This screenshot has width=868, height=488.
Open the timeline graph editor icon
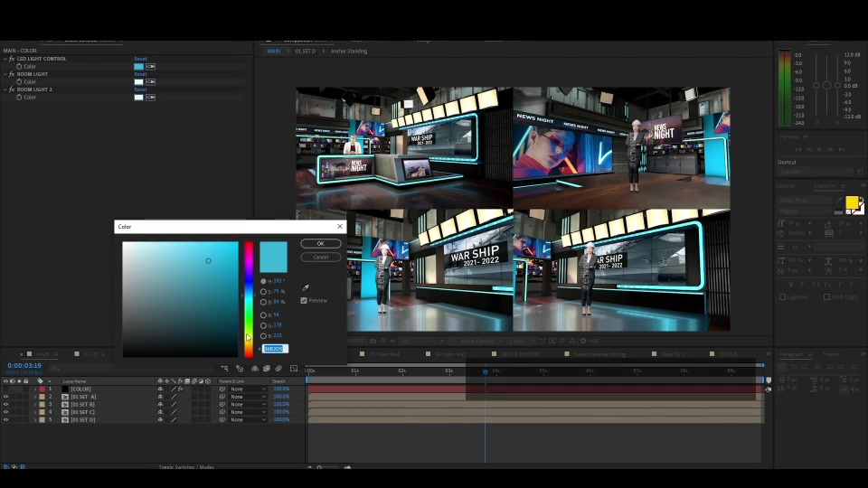pyautogui.click(x=294, y=369)
